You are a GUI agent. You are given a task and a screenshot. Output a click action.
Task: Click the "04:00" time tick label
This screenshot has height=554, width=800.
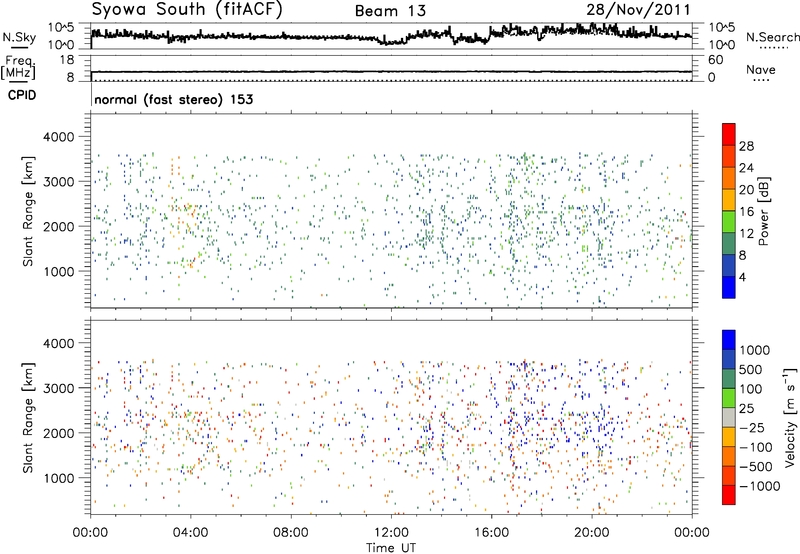point(190,532)
